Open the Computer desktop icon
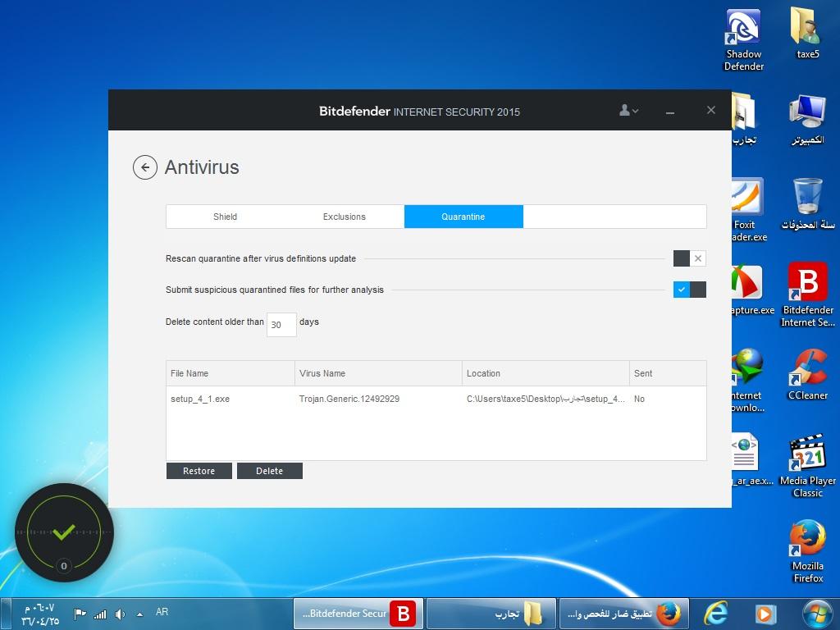 (808, 119)
